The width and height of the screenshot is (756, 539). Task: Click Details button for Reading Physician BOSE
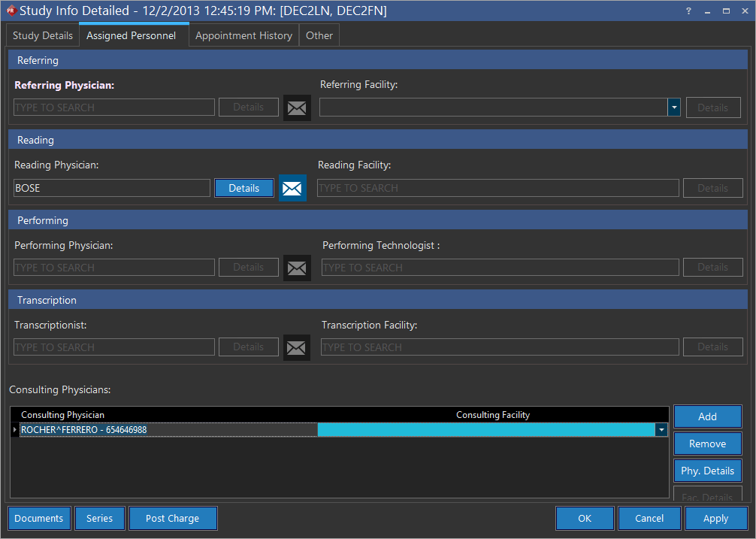tap(243, 188)
